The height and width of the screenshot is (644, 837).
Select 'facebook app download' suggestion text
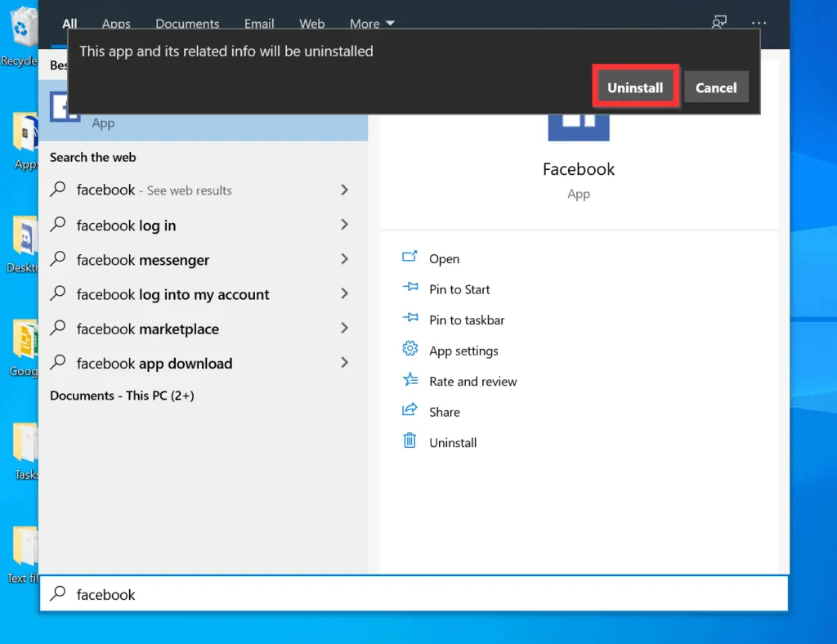tap(154, 364)
